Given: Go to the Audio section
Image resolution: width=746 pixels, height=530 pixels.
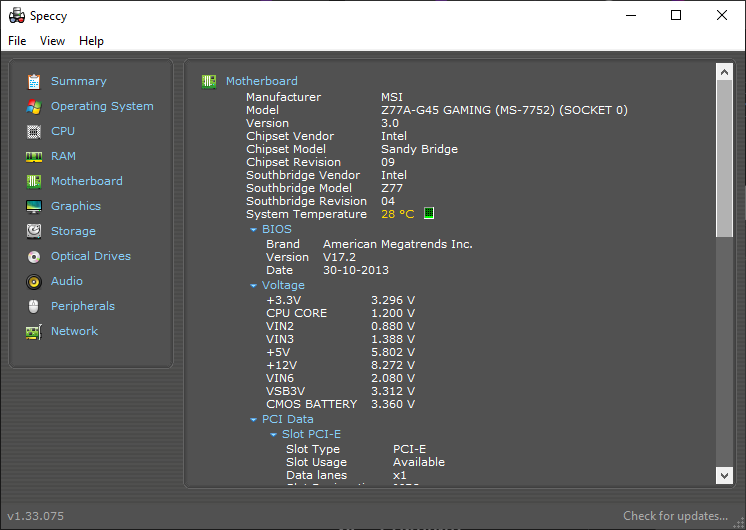Looking at the screenshot, I should [x=67, y=281].
